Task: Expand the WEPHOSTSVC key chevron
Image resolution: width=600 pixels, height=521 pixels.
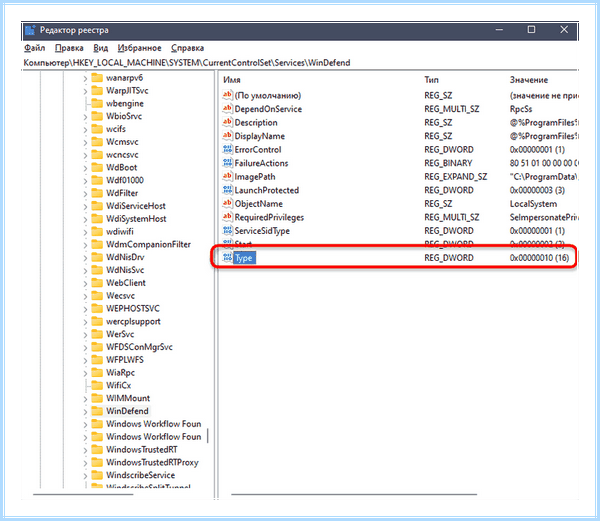Action: pos(85,309)
